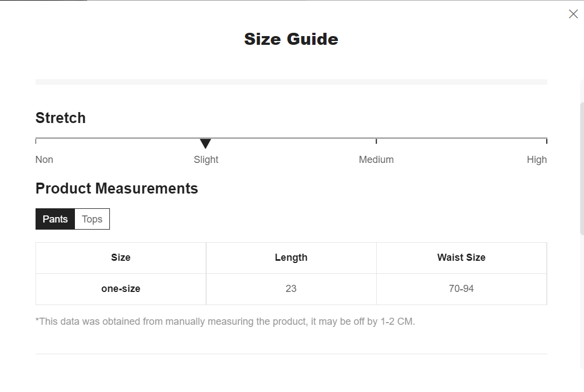Click the Stretch section heading
The width and height of the screenshot is (584, 392).
point(60,118)
